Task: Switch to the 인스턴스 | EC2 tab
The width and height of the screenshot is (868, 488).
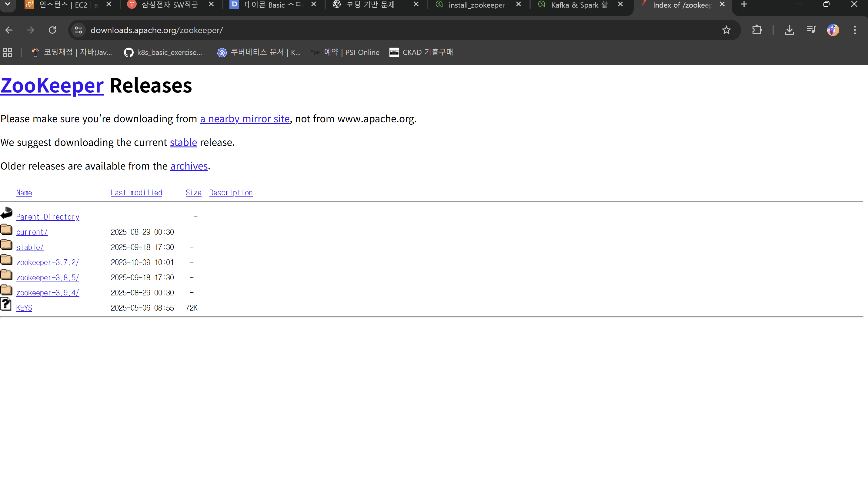Action: click(68, 5)
